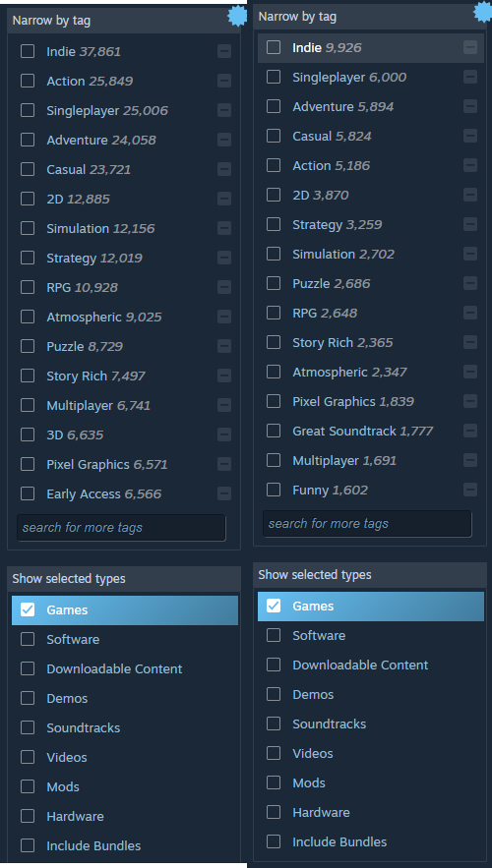492x868 pixels.
Task: Click the minus icon beside Action 25,849
Action: 224,81
